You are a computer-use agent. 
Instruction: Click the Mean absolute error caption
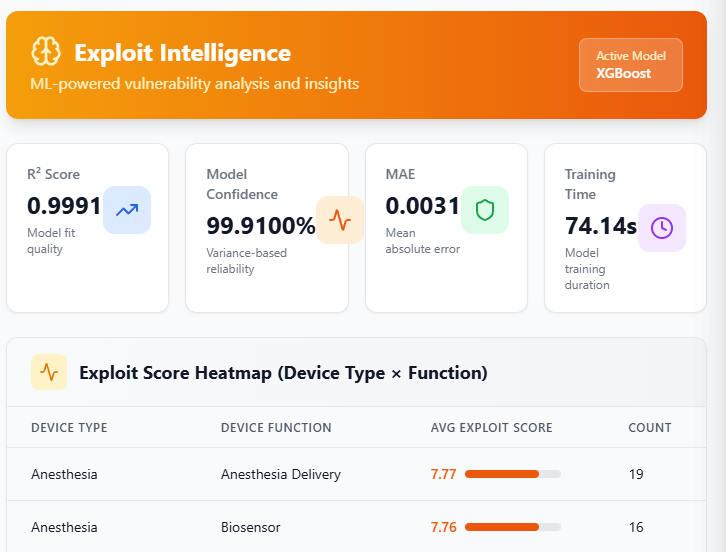pyautogui.click(x=423, y=241)
